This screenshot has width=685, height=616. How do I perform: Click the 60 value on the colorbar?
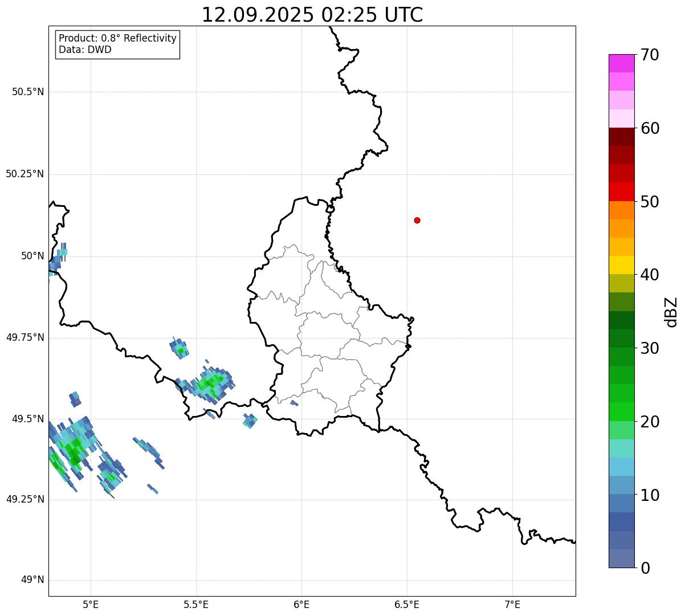pyautogui.click(x=650, y=128)
